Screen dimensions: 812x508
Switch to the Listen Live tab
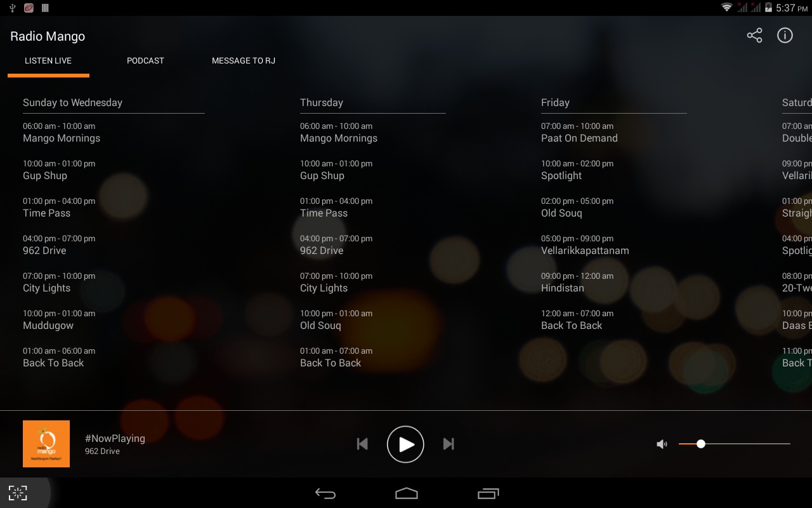tap(48, 61)
